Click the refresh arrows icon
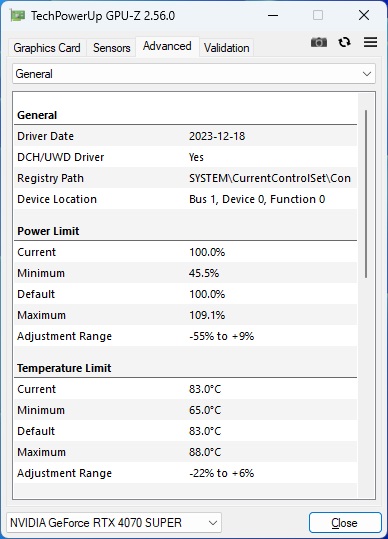Screen dimensions: 388x539 pos(344,42)
